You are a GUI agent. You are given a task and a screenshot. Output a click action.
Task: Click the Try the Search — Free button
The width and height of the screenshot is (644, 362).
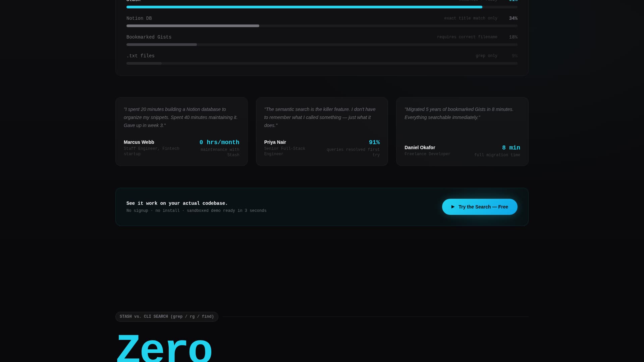[x=480, y=207]
